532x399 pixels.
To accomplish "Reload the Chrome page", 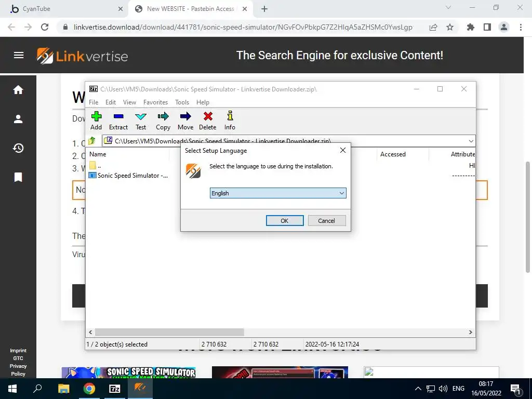I will coord(45,27).
